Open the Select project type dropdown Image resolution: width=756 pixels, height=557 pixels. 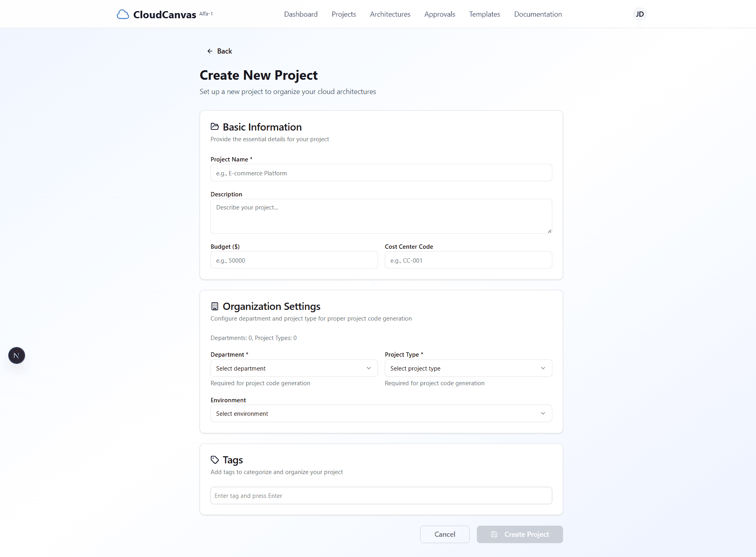click(468, 368)
